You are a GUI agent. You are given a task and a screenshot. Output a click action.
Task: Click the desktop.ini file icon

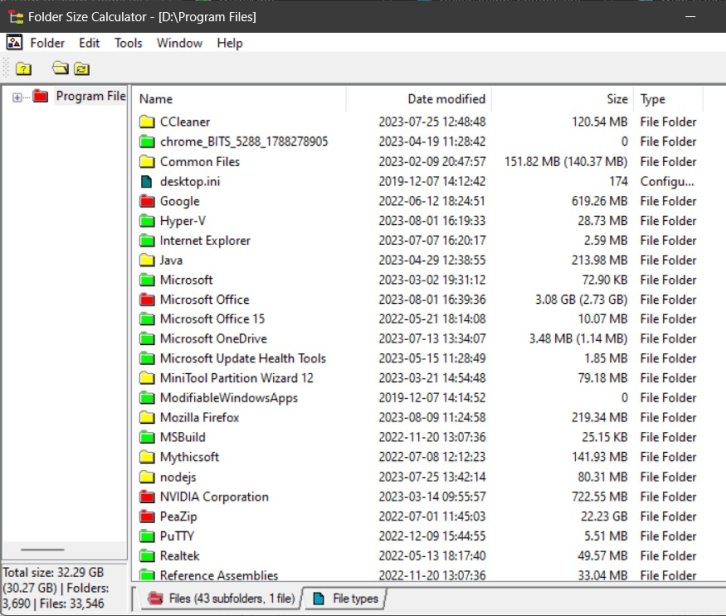coord(146,181)
